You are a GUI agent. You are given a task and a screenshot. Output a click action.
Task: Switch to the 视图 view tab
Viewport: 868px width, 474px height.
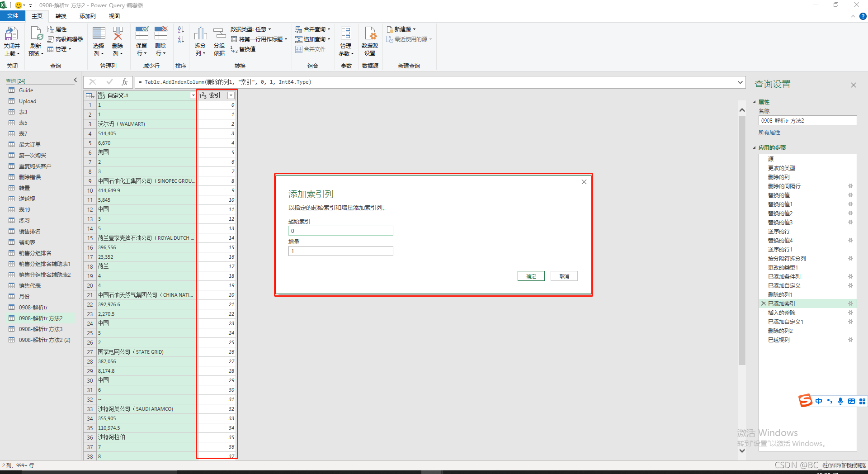pyautogui.click(x=114, y=16)
